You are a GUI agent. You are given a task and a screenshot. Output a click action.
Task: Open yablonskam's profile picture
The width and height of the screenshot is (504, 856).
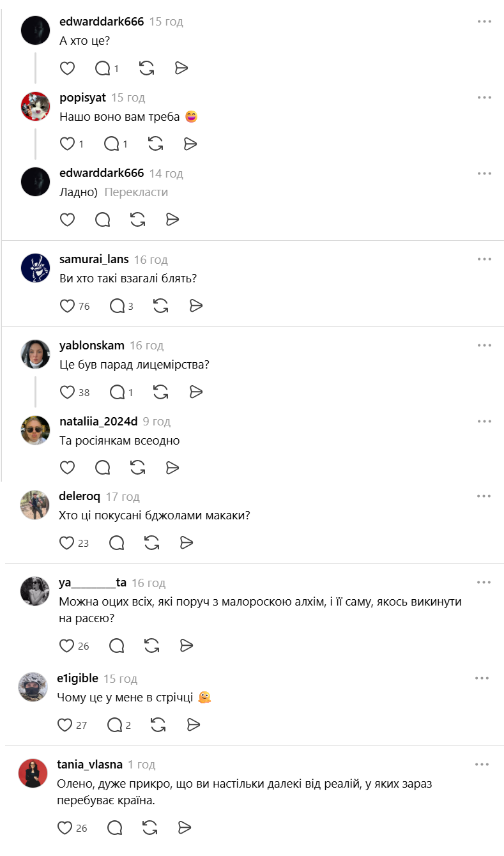click(x=35, y=354)
